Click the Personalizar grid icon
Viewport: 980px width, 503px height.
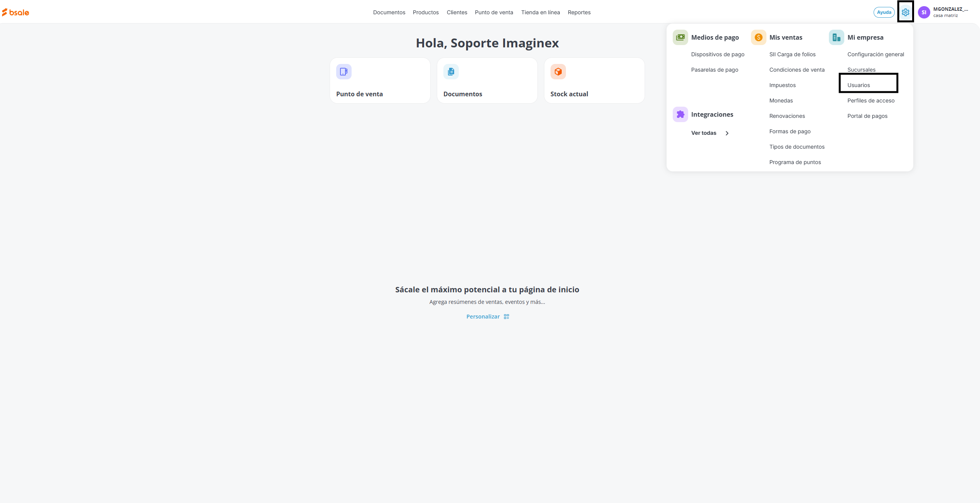(507, 317)
